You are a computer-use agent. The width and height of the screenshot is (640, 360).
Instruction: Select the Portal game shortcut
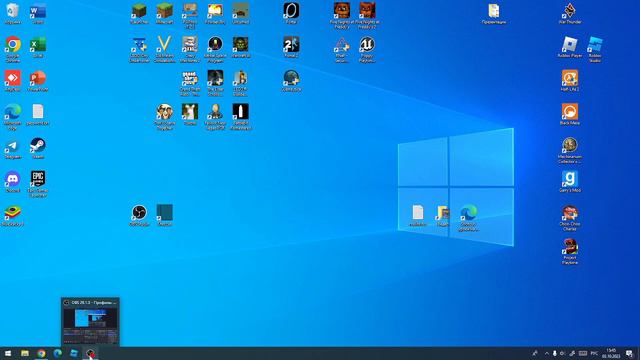pyautogui.click(x=291, y=13)
